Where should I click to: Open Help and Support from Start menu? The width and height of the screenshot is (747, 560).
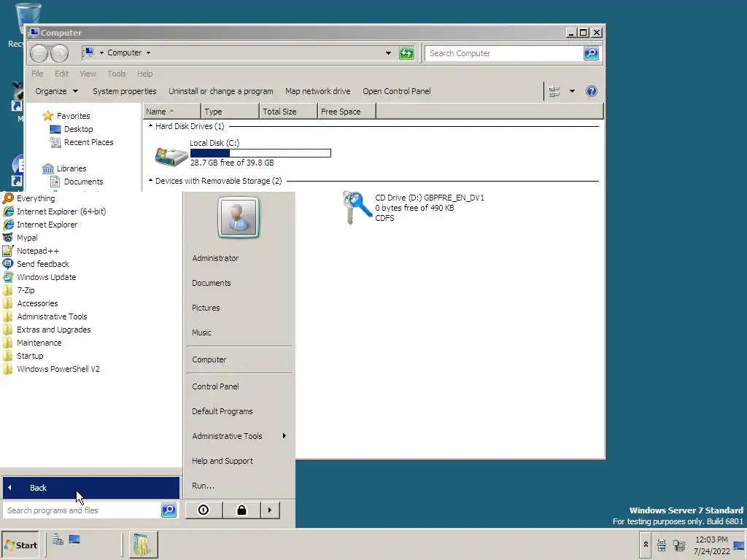pyautogui.click(x=222, y=461)
